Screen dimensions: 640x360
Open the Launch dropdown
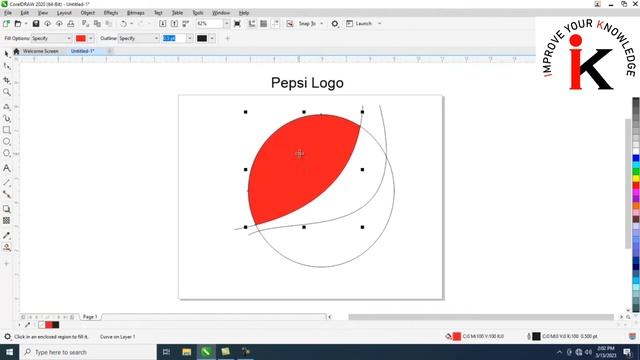point(380,24)
